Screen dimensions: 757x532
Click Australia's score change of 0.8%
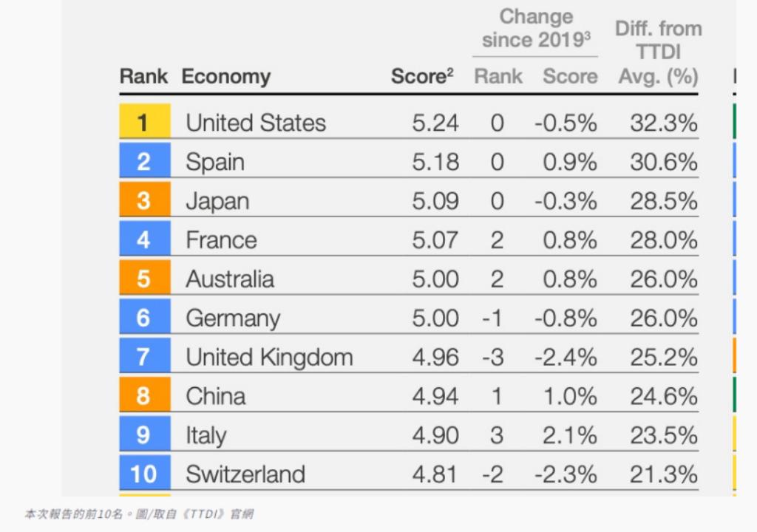pos(569,279)
